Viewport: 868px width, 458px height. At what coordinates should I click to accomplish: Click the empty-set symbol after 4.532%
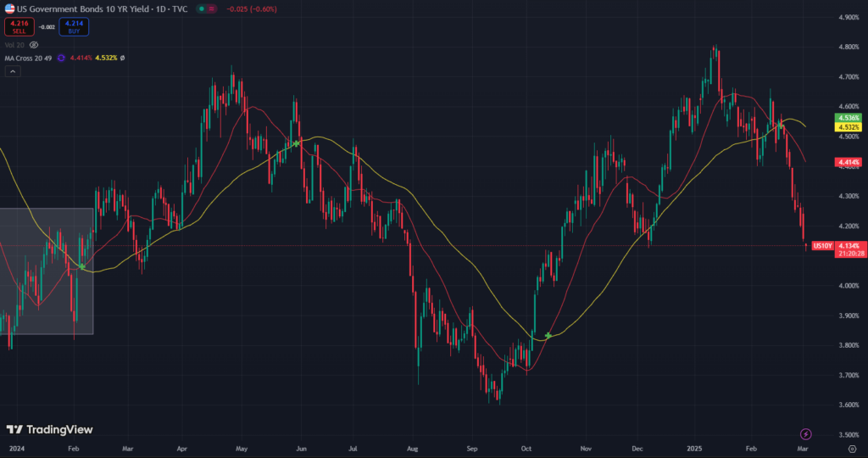122,58
